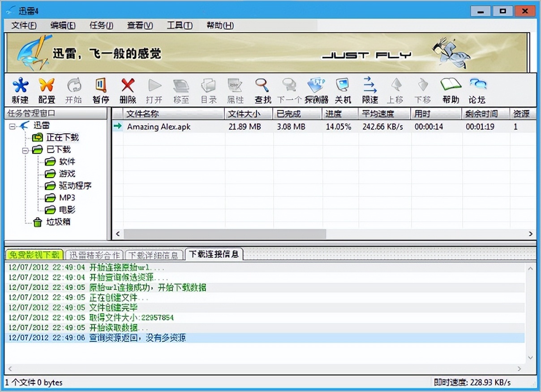Click the 14.05% progress cell
This screenshot has height=392, width=541.
point(339,127)
